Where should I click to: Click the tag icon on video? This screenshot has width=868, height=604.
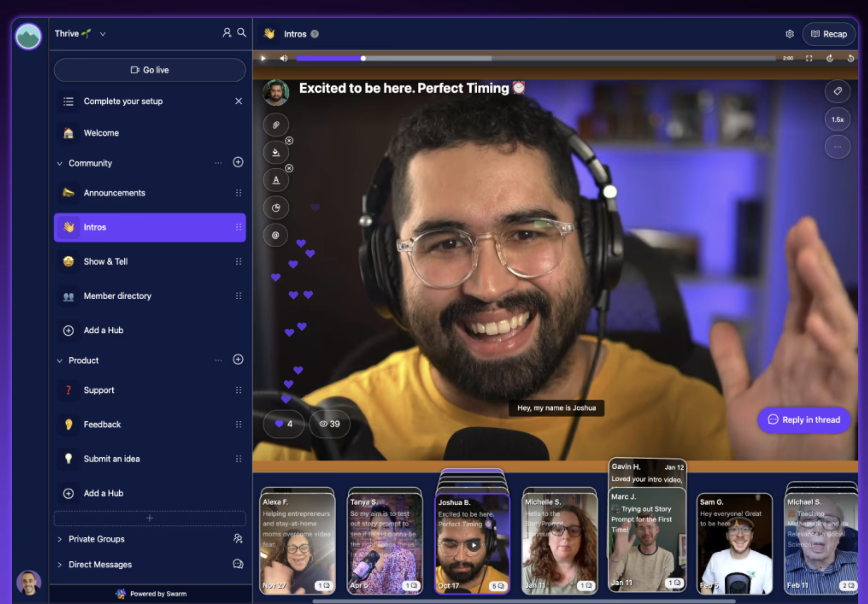pos(837,92)
